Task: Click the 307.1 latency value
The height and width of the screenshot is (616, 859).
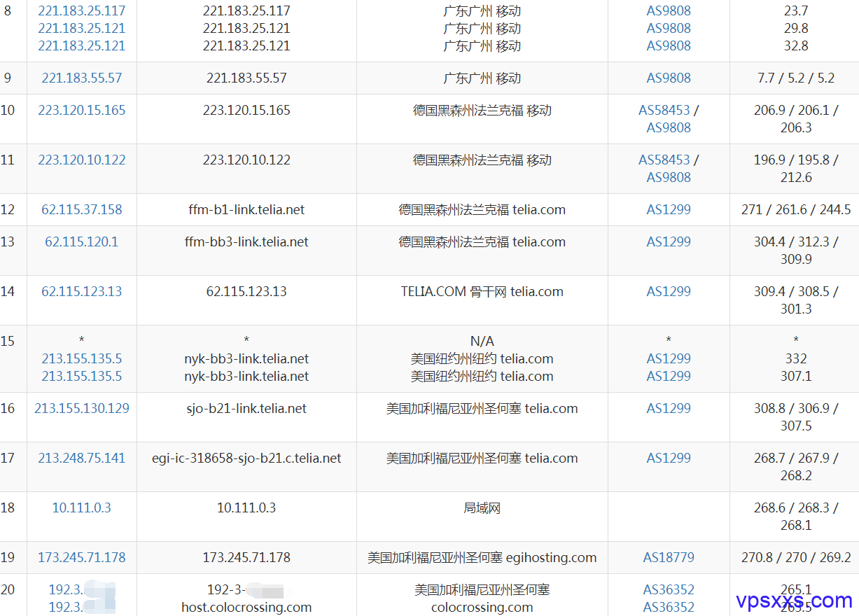Action: pyautogui.click(x=796, y=376)
